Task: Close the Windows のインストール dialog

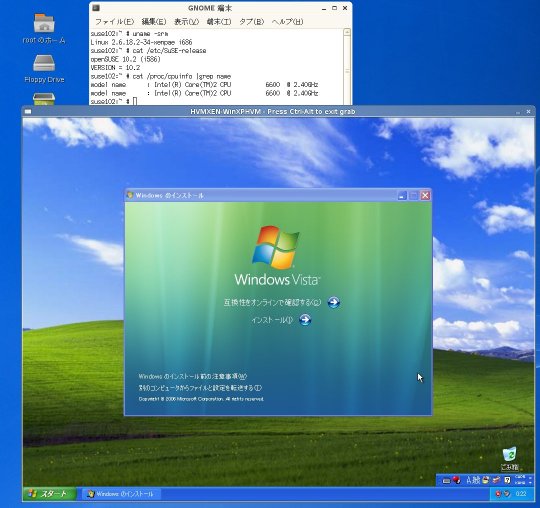Action: click(425, 196)
